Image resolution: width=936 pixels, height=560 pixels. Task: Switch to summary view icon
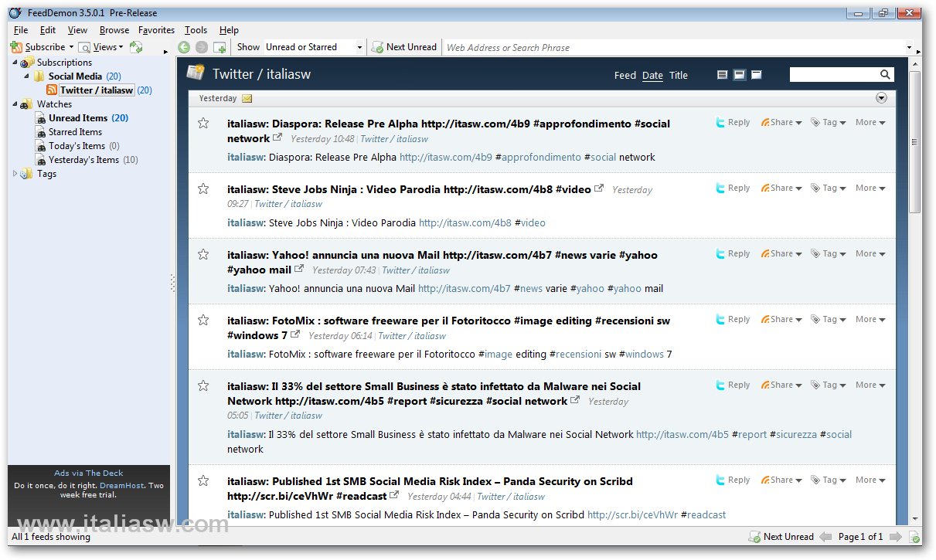(740, 75)
